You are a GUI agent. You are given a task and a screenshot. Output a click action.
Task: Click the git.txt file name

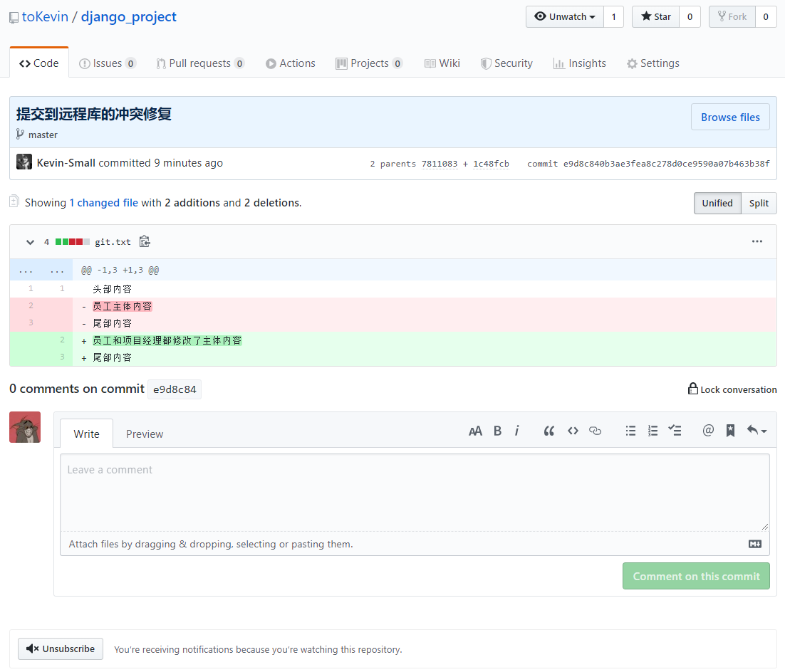[x=113, y=242]
